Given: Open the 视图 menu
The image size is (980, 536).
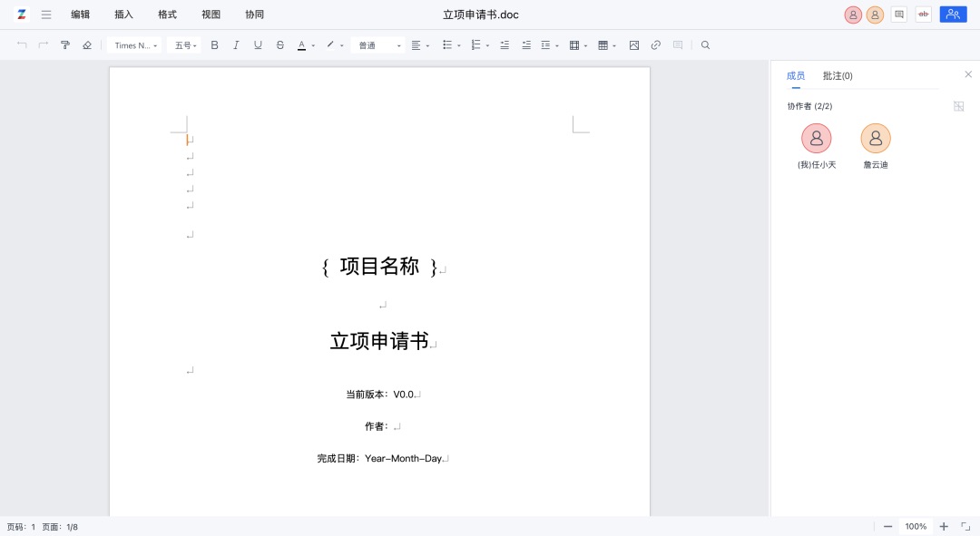Looking at the screenshot, I should point(211,15).
